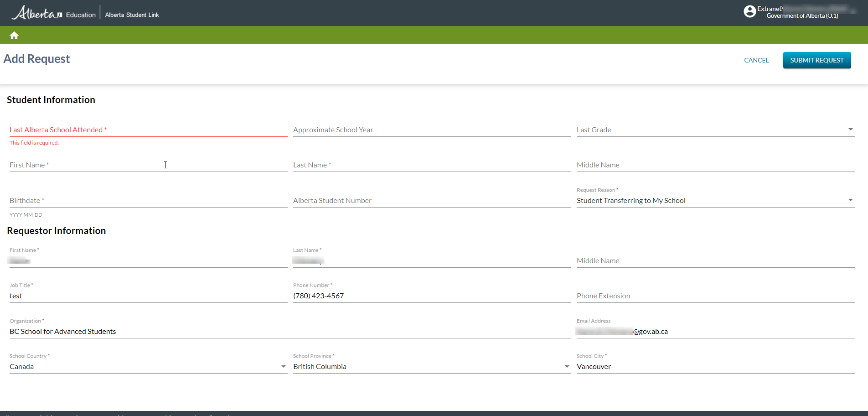Click the Cancel link

(756, 60)
